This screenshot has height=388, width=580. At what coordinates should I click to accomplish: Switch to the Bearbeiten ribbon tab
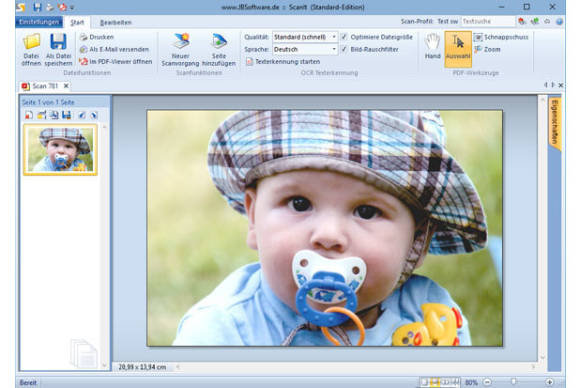pos(116,23)
